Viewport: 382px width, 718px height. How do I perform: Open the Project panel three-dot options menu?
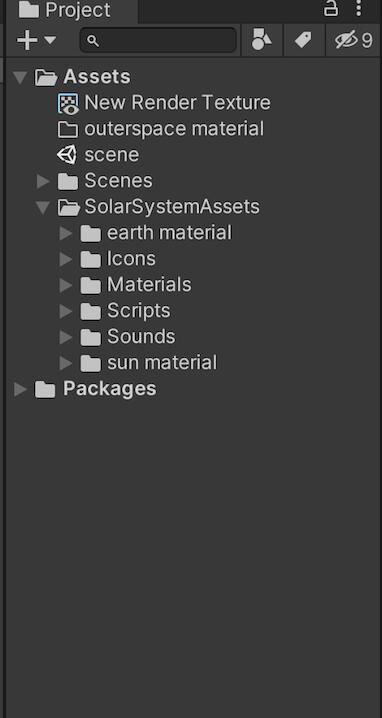point(360,8)
